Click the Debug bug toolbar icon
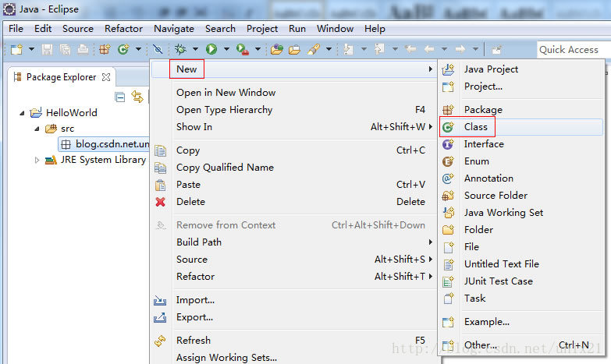611x364 pixels. [x=180, y=49]
